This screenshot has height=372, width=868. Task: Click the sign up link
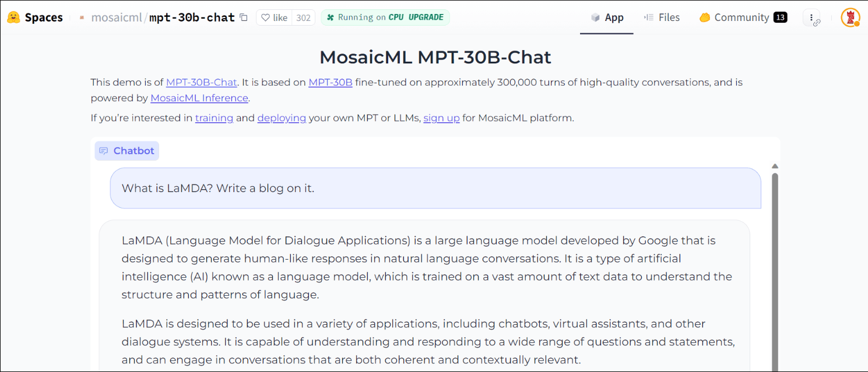pos(442,118)
